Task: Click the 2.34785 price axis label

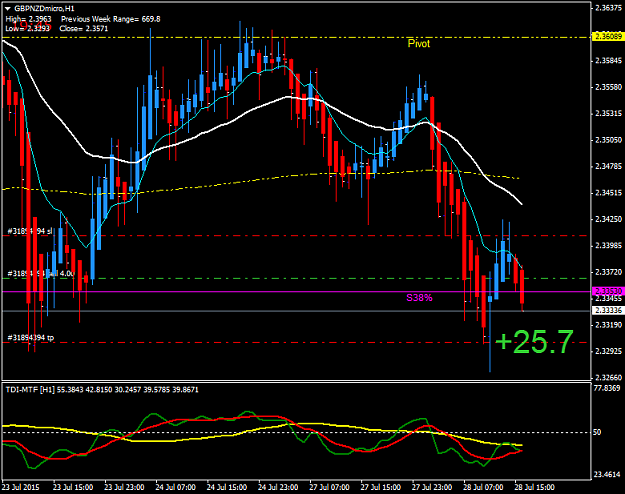Action: pyautogui.click(x=608, y=166)
